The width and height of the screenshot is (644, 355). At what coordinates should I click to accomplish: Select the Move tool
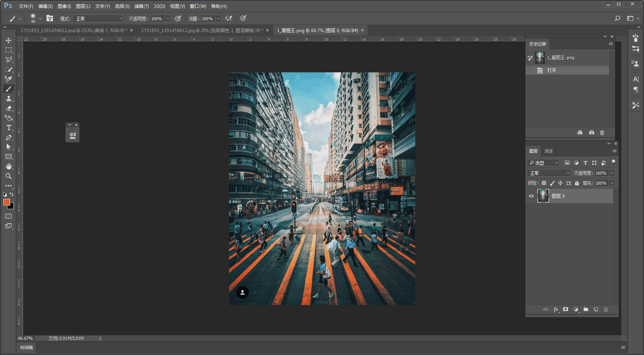(x=8, y=40)
